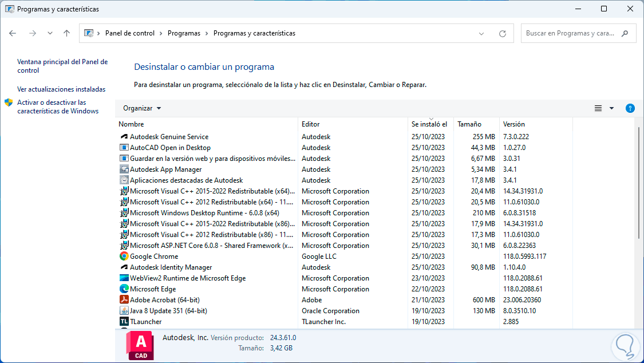Click version 118.0.5993.117 cell
The image size is (644, 363).
525,257
